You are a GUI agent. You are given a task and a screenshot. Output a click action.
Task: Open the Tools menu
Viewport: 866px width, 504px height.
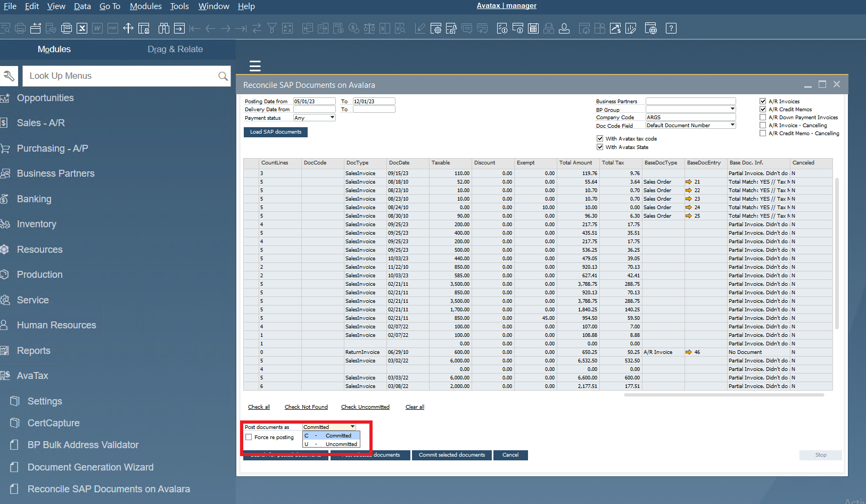[179, 6]
